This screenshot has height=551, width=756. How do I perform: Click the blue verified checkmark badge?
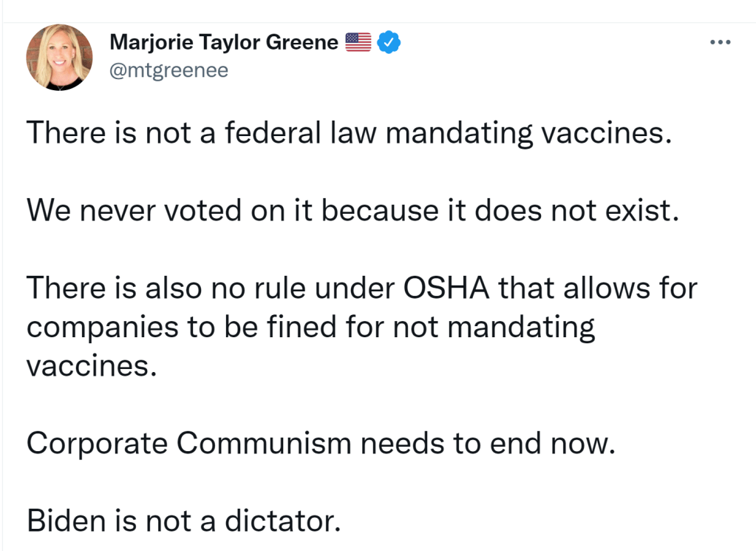(389, 42)
